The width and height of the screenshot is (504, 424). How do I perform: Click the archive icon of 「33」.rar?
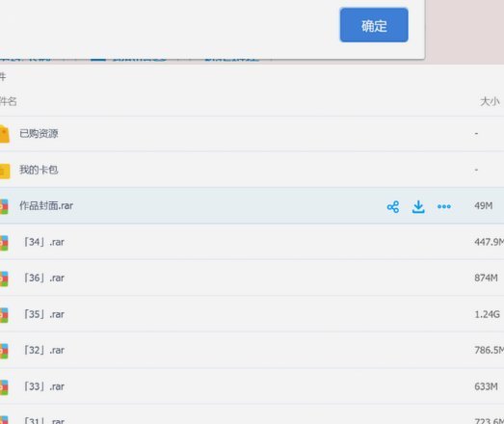pyautogui.click(x=4, y=387)
